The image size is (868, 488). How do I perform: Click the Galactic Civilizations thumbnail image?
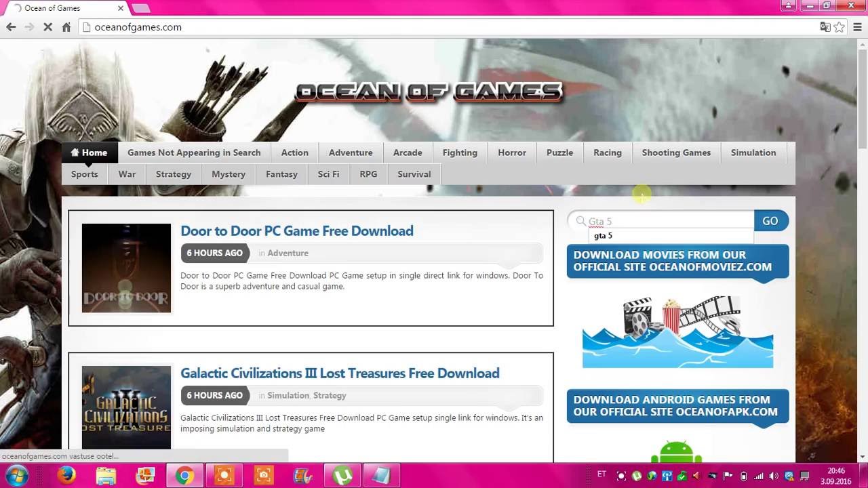pyautogui.click(x=126, y=407)
